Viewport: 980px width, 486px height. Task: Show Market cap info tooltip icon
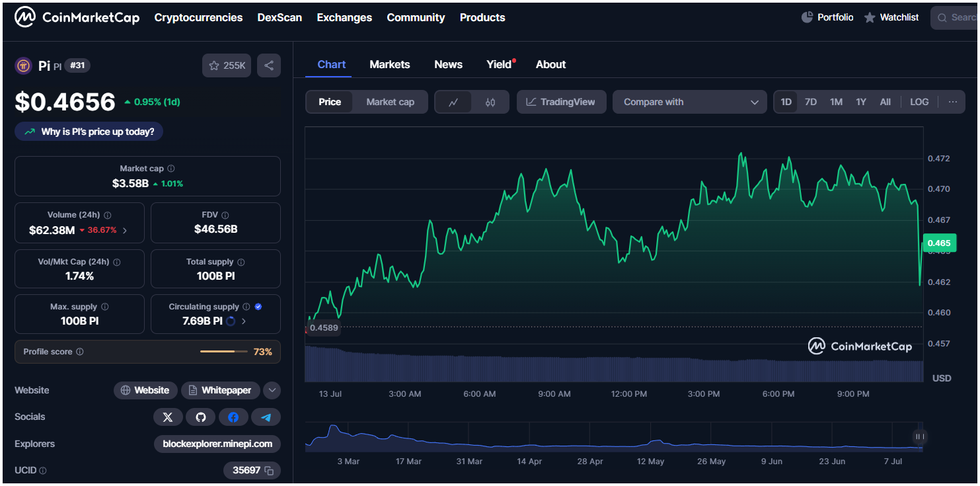click(x=171, y=169)
